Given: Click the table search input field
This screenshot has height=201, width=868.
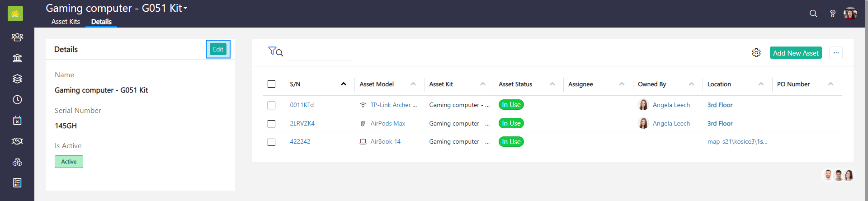Looking at the screenshot, I should (320, 53).
